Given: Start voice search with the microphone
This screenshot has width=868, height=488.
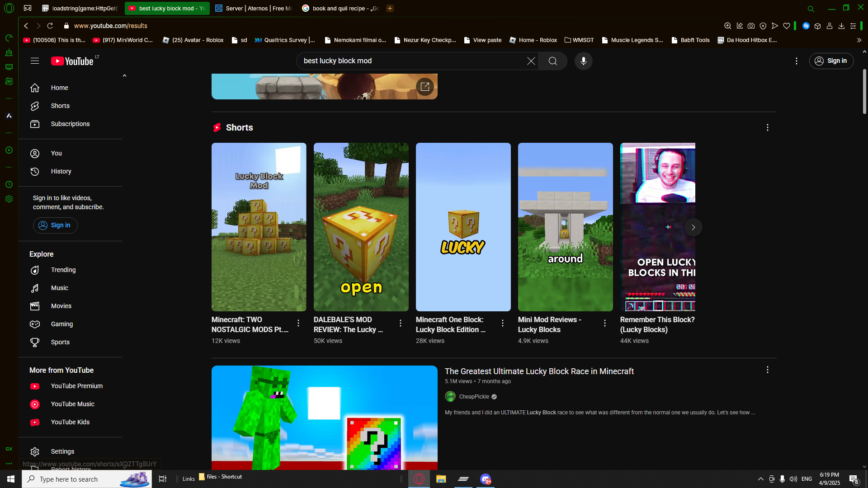Looking at the screenshot, I should [584, 61].
